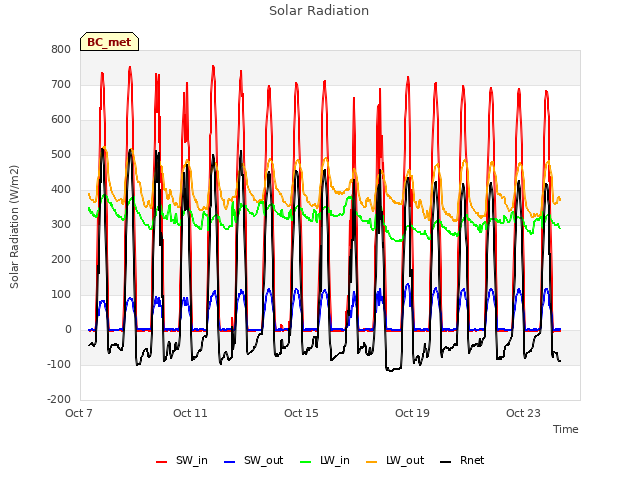
Task: Click the 700 y-axis tick label
Action: point(61,84)
